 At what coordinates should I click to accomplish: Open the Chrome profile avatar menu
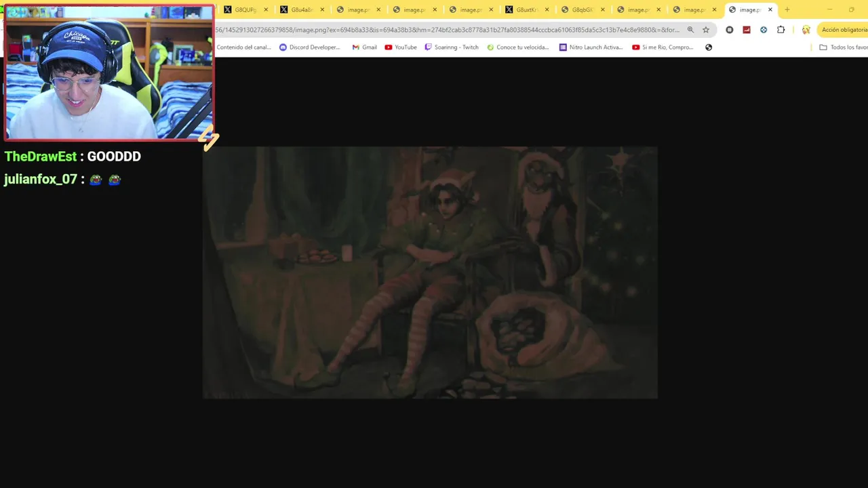click(x=806, y=30)
